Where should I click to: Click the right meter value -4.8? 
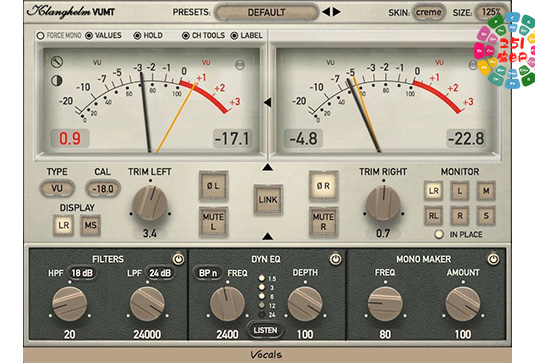[303, 139]
